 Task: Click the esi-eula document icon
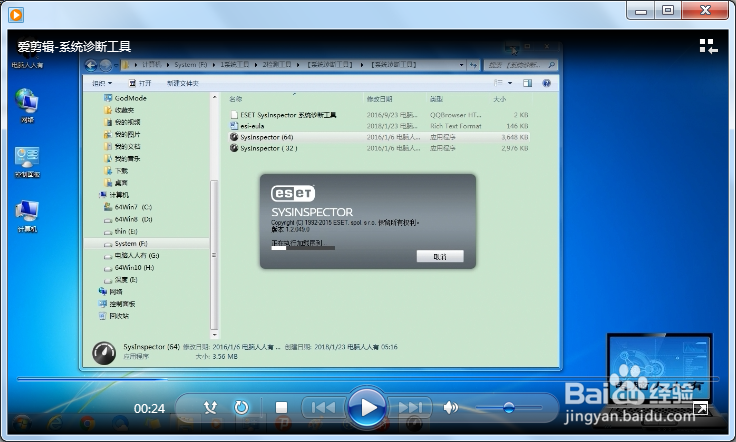pos(234,126)
